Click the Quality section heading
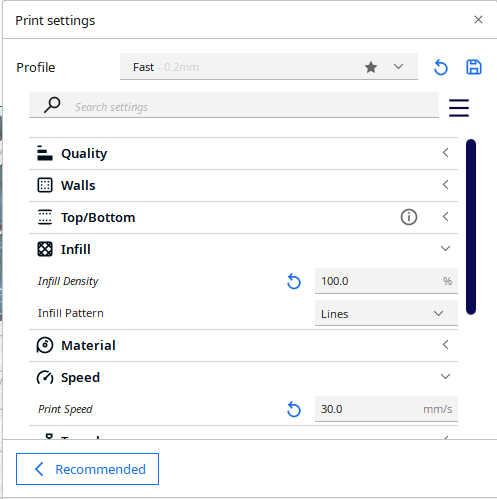The width and height of the screenshot is (497, 499). (x=84, y=154)
